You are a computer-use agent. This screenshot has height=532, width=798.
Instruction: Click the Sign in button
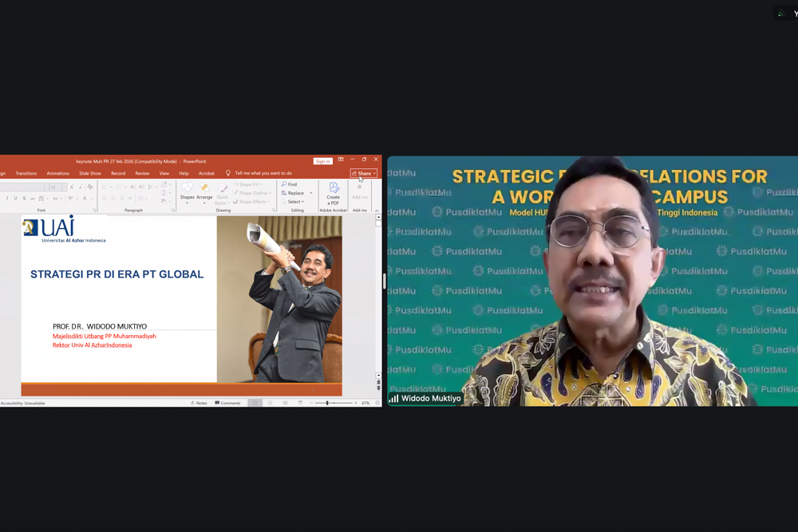coord(322,161)
